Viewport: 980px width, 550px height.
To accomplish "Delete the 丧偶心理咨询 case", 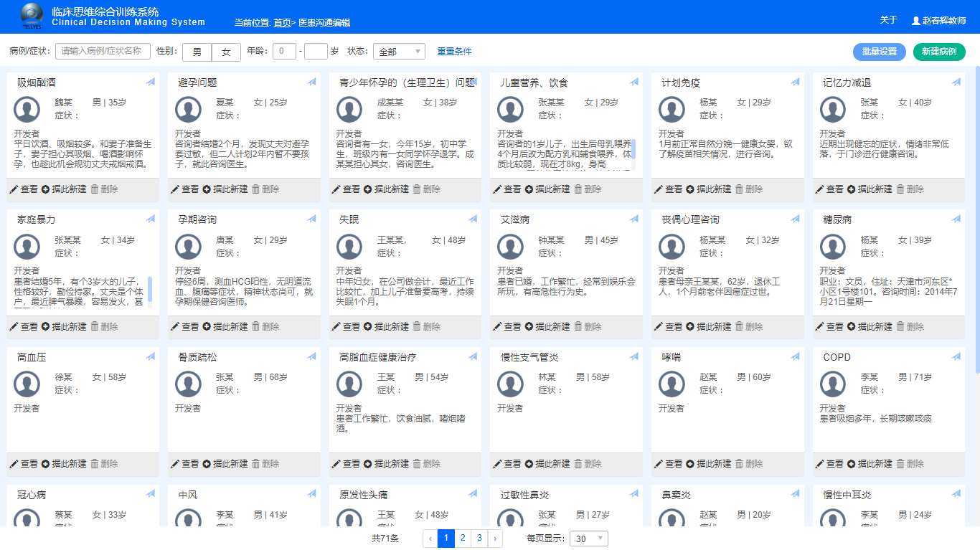I will [749, 326].
